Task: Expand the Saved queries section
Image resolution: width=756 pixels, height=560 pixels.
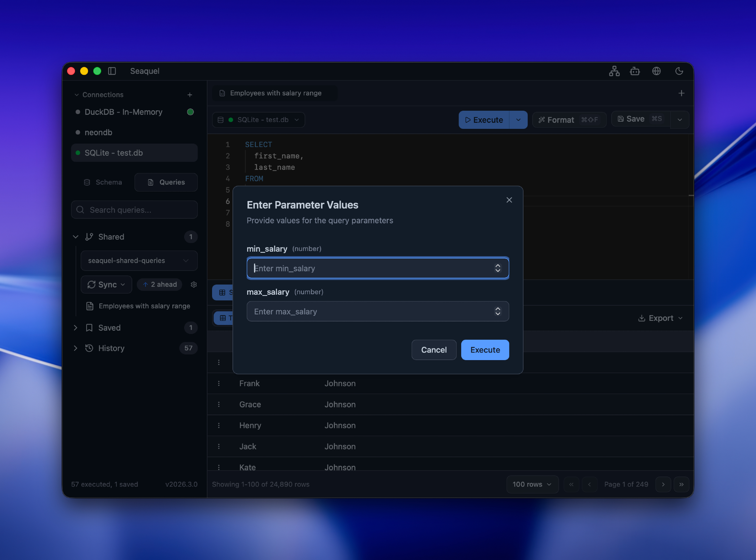Action: [76, 328]
